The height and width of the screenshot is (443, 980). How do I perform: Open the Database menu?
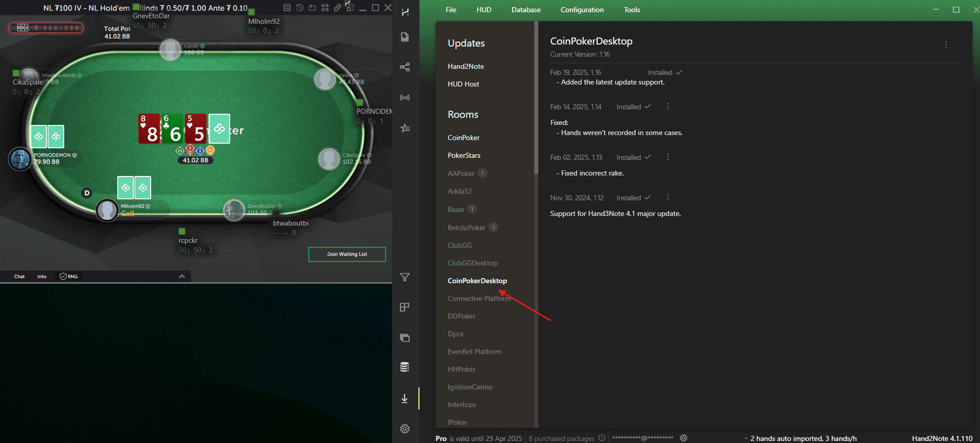tap(526, 10)
